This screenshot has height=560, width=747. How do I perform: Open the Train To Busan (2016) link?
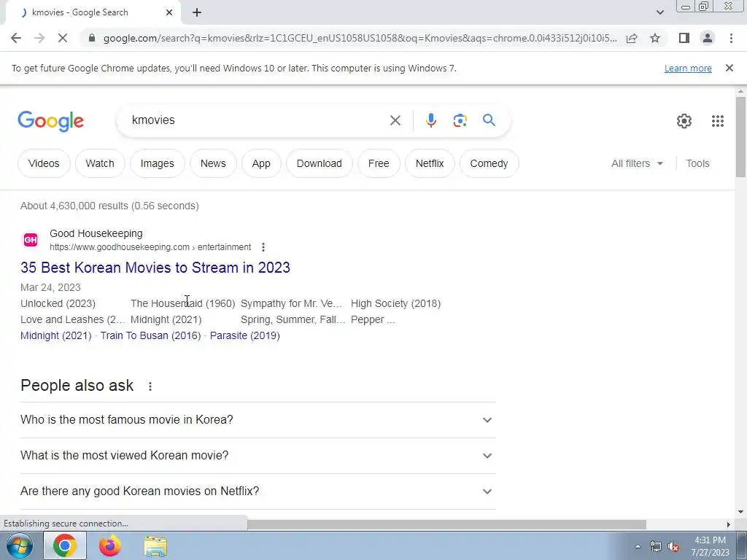click(150, 335)
